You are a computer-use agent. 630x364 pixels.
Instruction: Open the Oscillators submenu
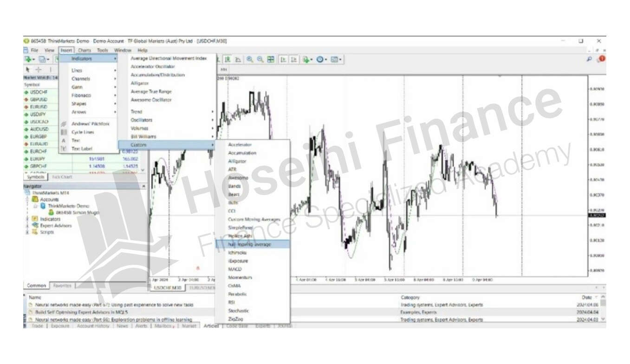click(x=142, y=120)
